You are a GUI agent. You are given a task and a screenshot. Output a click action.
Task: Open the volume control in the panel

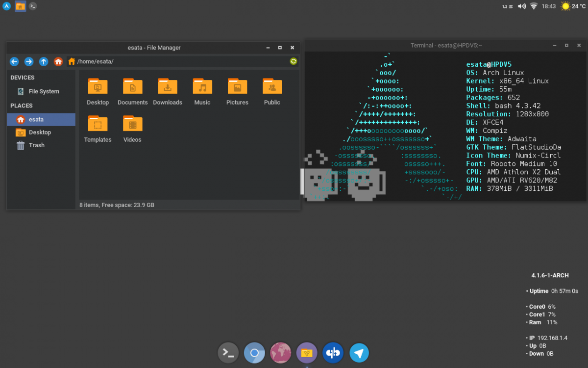522,6
